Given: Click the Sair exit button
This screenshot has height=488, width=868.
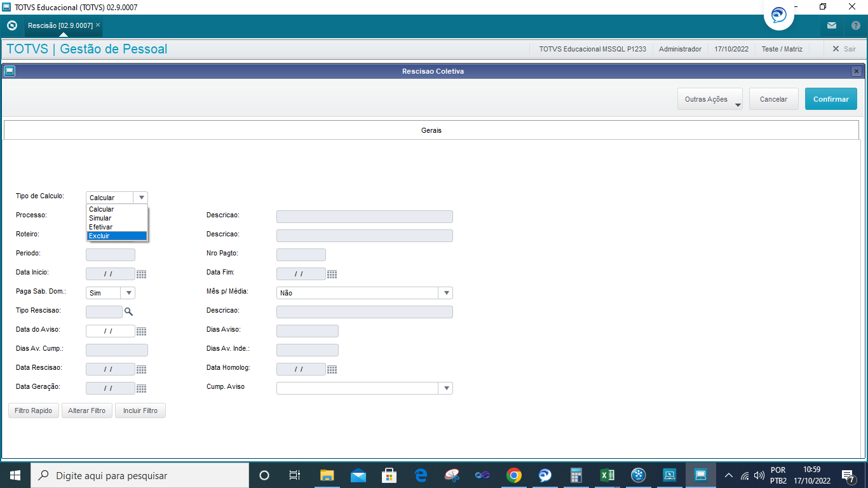Looking at the screenshot, I should (x=844, y=49).
